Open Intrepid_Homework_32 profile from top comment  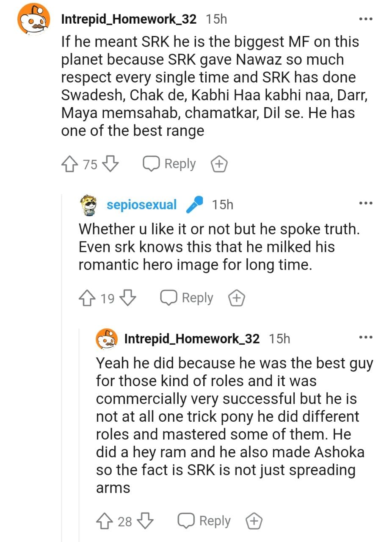(x=129, y=19)
